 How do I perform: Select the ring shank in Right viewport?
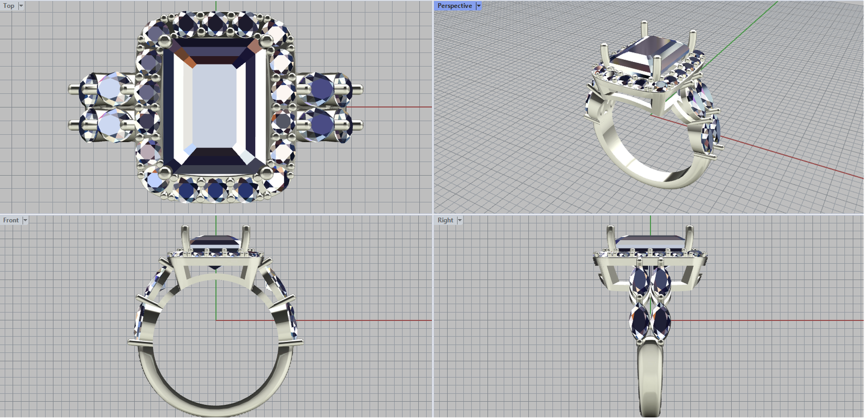[650, 380]
